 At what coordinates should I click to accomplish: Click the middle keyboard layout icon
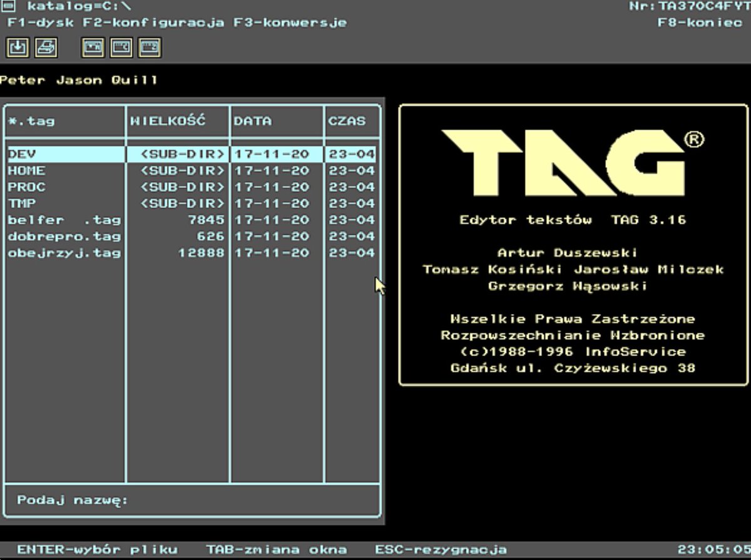pyautogui.click(x=121, y=48)
